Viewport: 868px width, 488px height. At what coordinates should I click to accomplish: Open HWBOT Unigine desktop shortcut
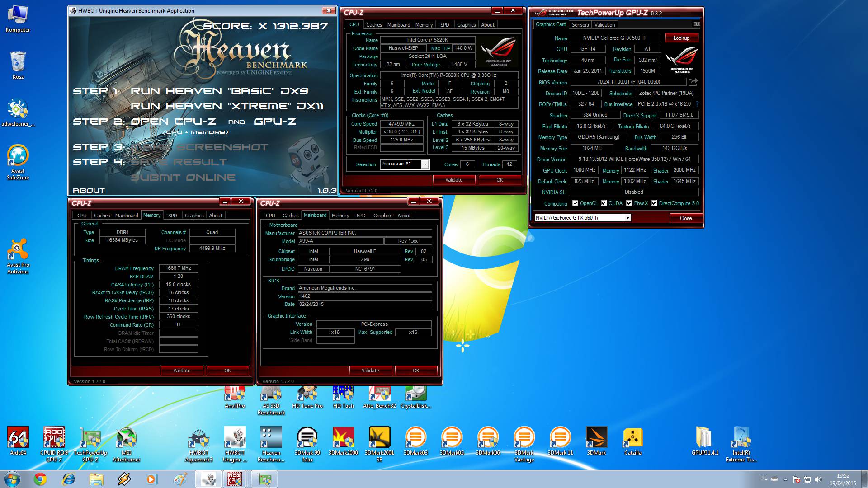pyautogui.click(x=235, y=444)
